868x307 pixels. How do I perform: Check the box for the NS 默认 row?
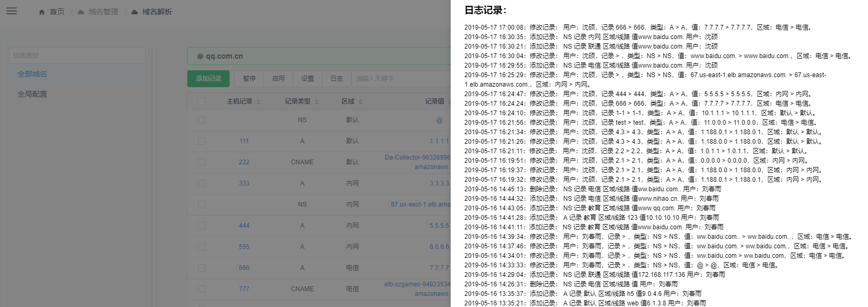pos(202,120)
